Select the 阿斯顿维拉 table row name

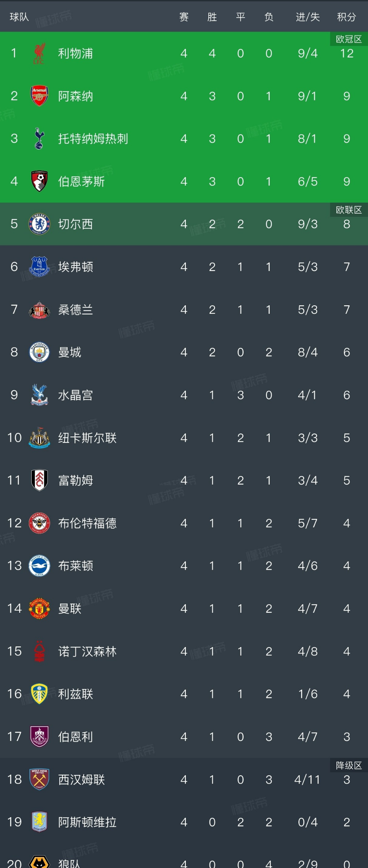[87, 822]
